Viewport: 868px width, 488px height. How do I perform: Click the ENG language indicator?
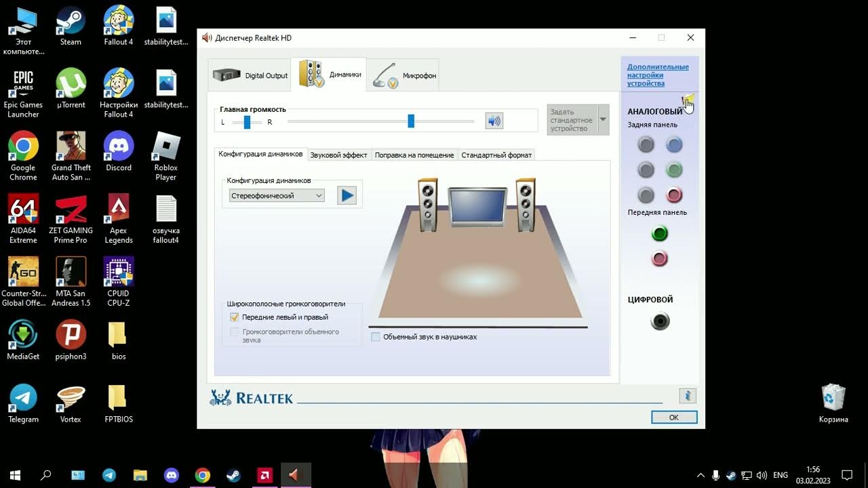(781, 475)
